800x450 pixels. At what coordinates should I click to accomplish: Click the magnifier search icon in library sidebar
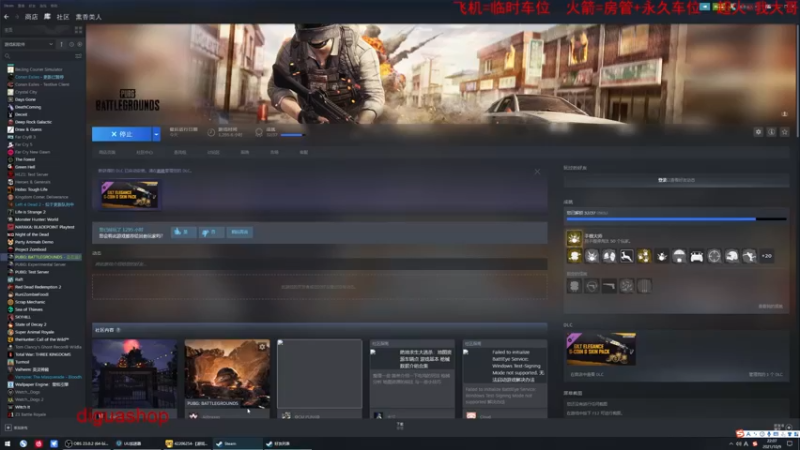click(7, 56)
